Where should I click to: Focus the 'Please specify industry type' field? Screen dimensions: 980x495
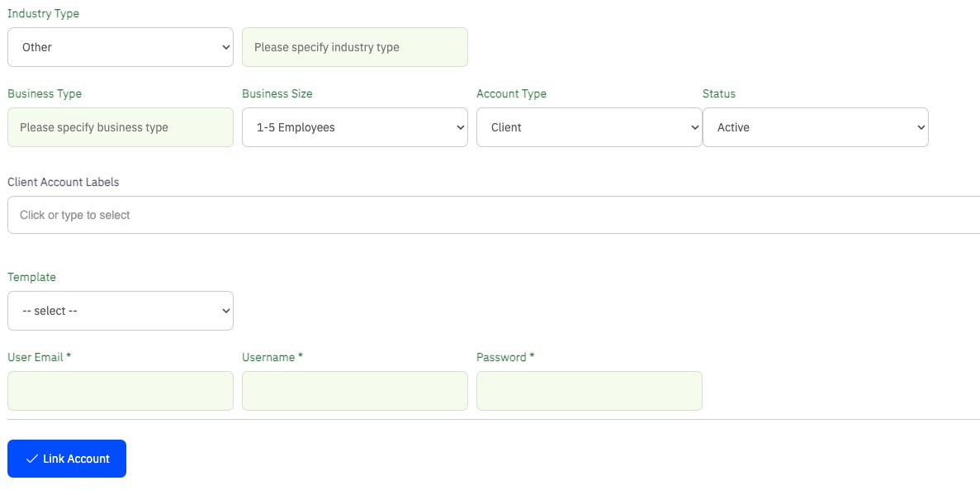point(354,47)
